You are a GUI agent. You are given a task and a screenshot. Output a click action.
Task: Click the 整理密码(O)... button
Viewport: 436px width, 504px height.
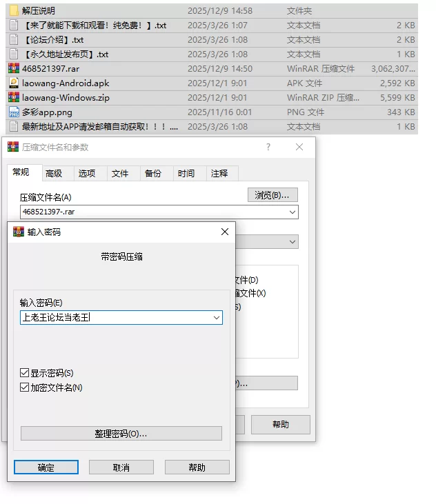pos(121,434)
